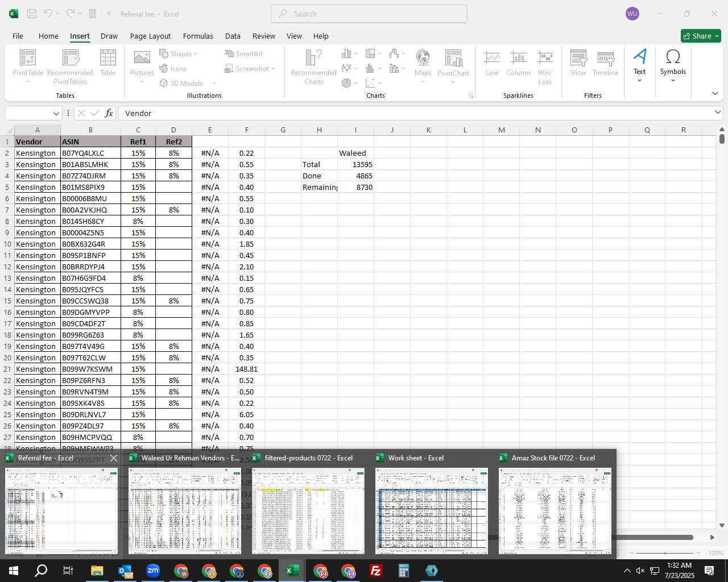Open the Name Box dropdown arrow

coord(56,113)
